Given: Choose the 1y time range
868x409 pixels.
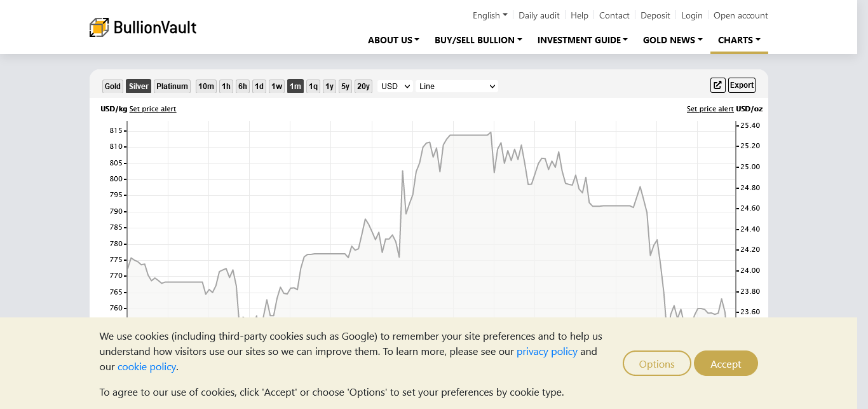Looking at the screenshot, I should [x=329, y=87].
